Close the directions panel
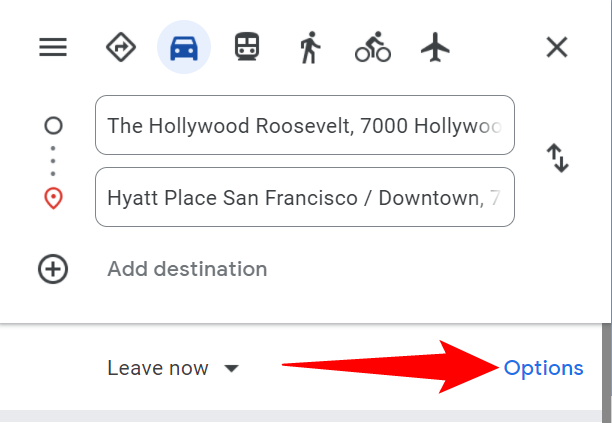This screenshot has height=423, width=612. click(x=556, y=47)
